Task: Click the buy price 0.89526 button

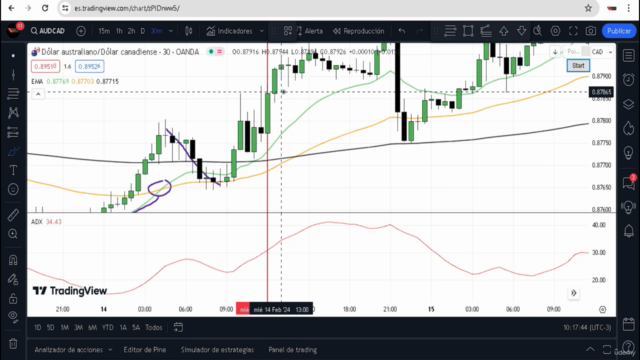Action: pos(89,66)
